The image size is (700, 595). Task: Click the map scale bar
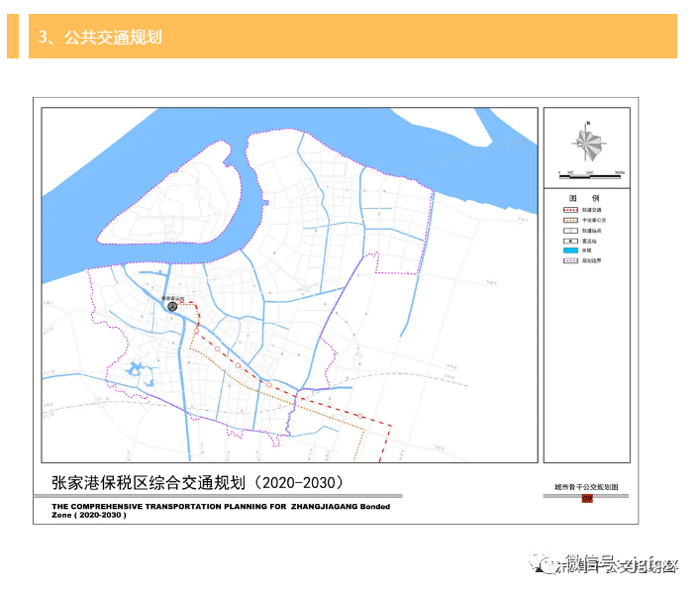(590, 176)
